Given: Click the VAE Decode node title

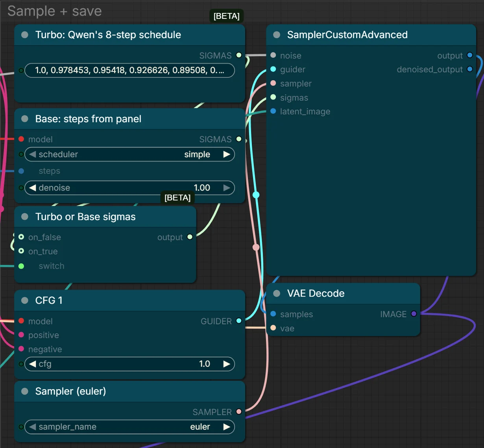Looking at the screenshot, I should 316,293.
